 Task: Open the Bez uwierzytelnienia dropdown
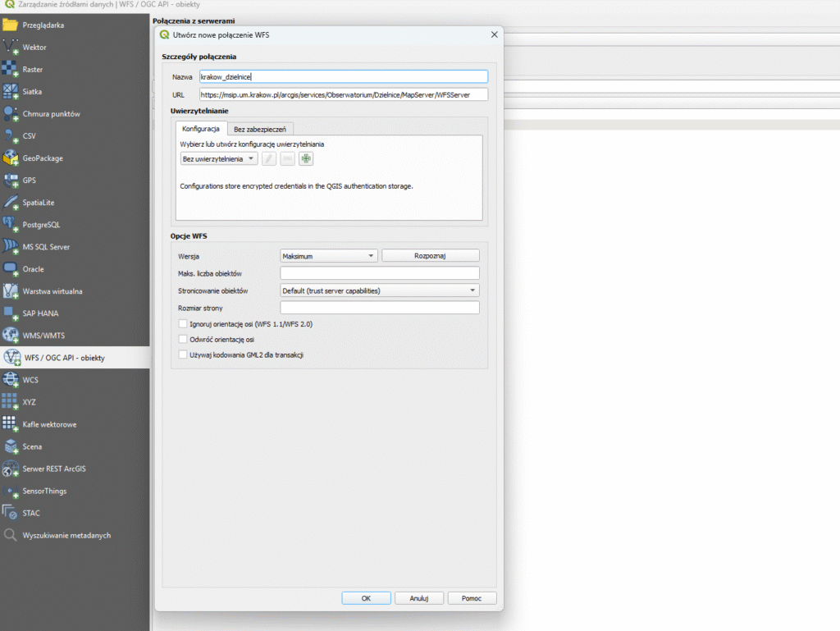[x=219, y=159]
